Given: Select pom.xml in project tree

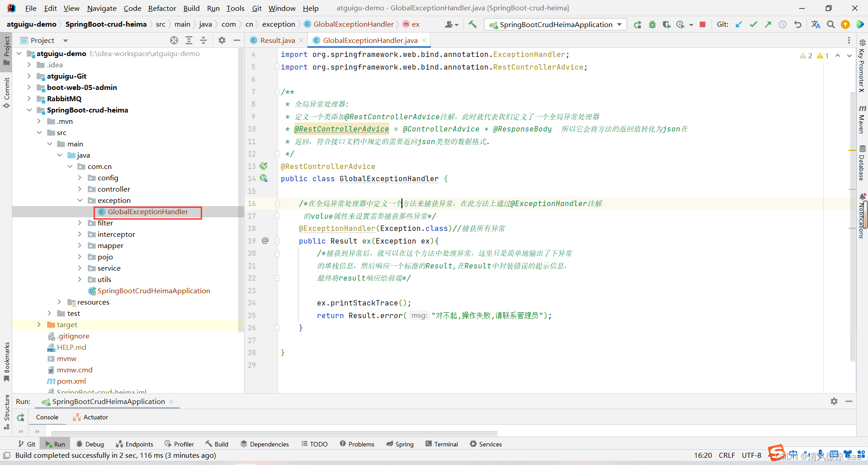Looking at the screenshot, I should (71, 381).
